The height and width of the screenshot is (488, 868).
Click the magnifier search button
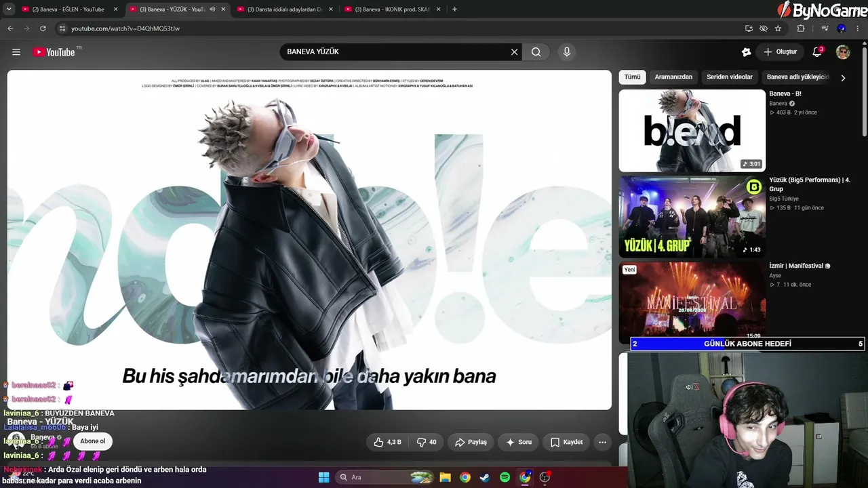pos(536,52)
